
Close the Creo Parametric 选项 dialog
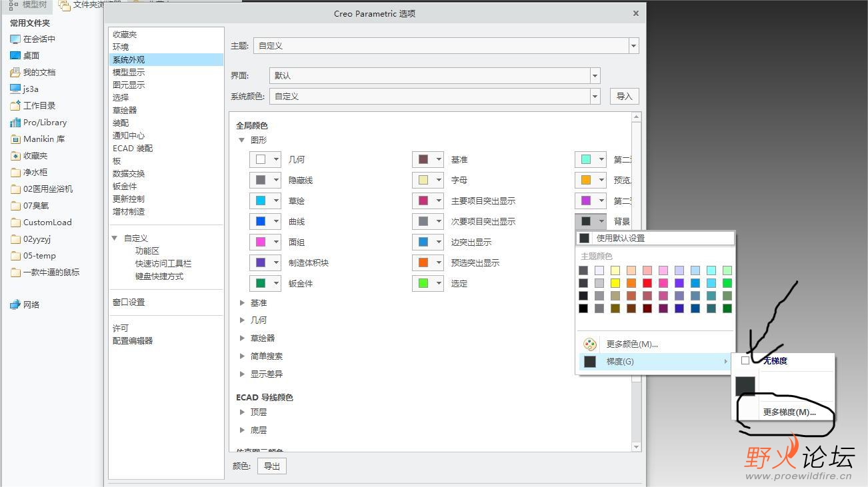[635, 13]
